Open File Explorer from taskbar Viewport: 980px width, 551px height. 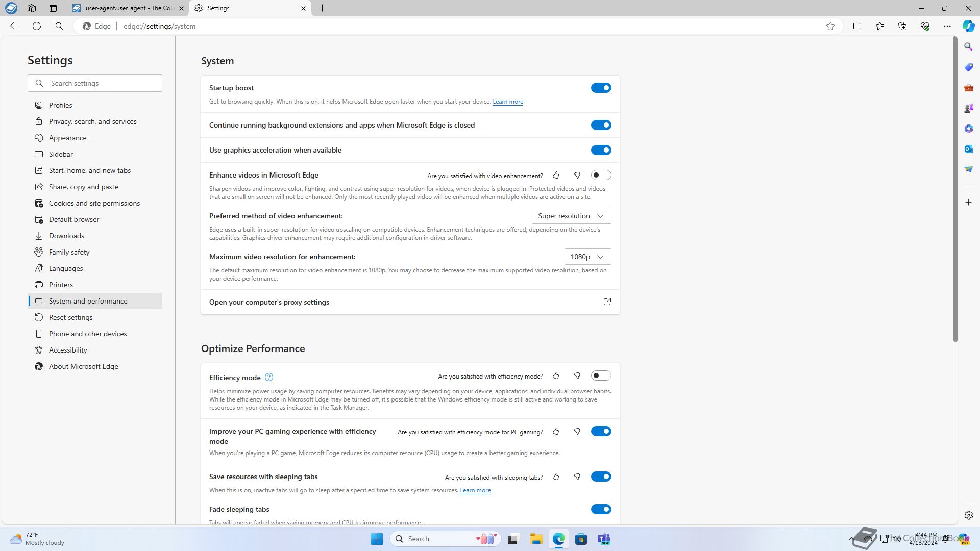pyautogui.click(x=536, y=539)
